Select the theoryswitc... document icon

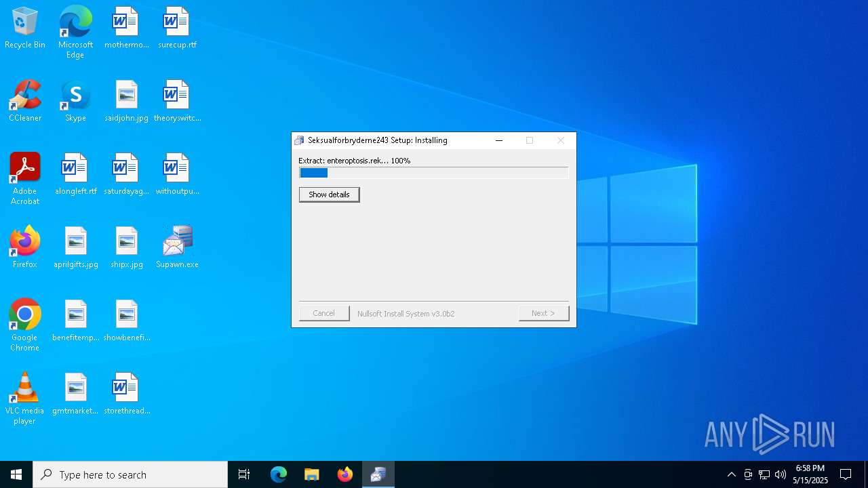tap(177, 102)
